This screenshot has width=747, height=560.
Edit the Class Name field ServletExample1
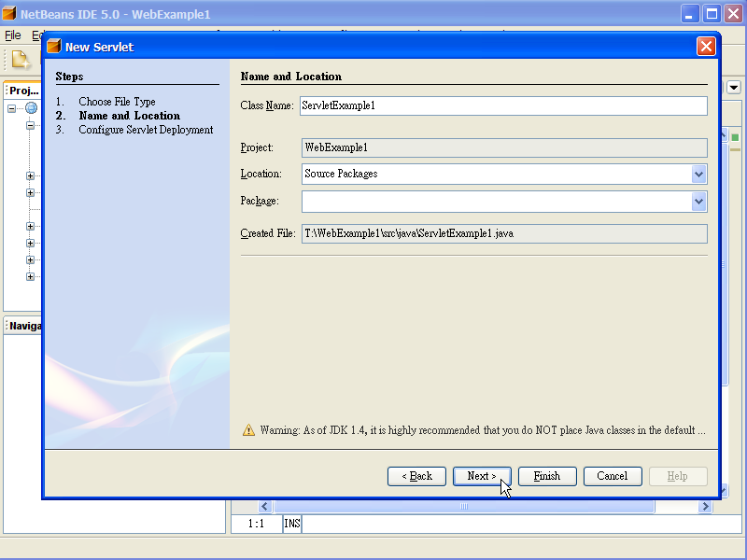(x=503, y=105)
